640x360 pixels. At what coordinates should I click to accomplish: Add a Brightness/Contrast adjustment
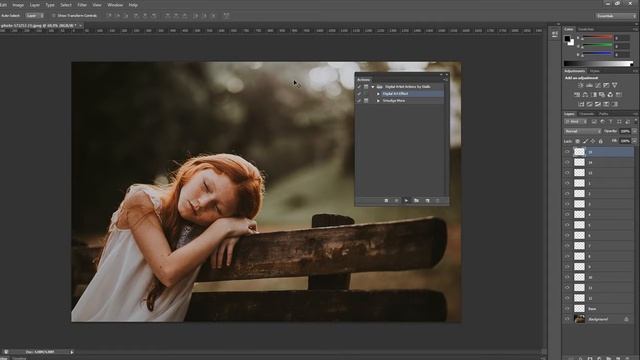(x=581, y=85)
